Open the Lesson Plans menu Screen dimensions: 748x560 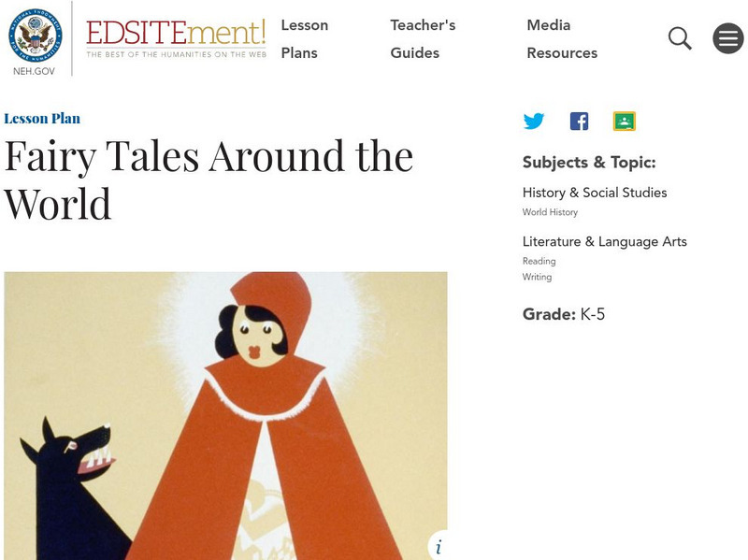(x=305, y=38)
